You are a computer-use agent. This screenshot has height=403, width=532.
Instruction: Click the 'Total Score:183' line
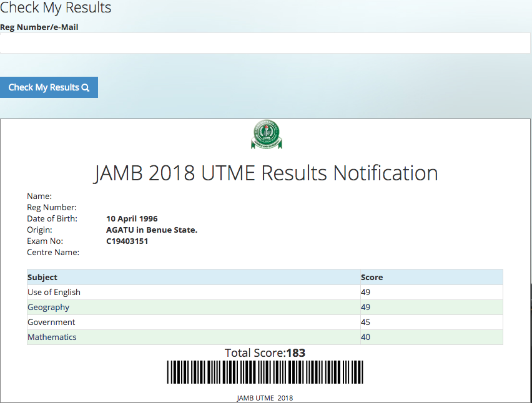(265, 353)
